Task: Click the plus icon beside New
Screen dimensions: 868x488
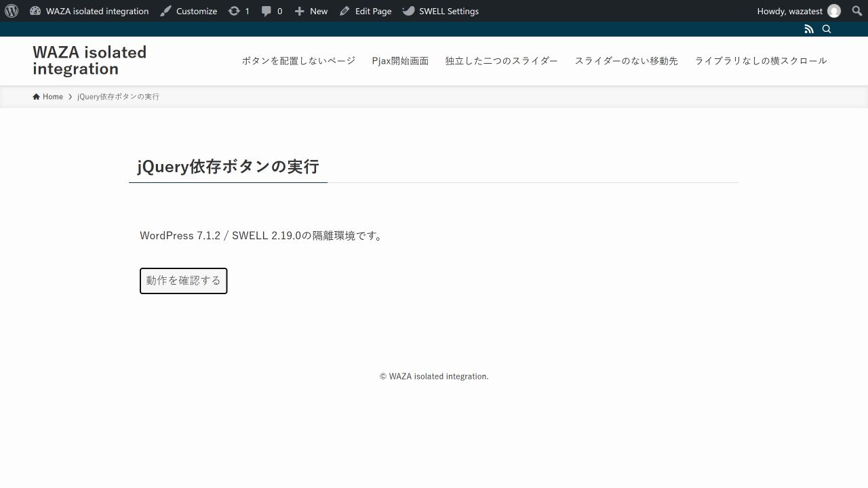Action: [300, 11]
